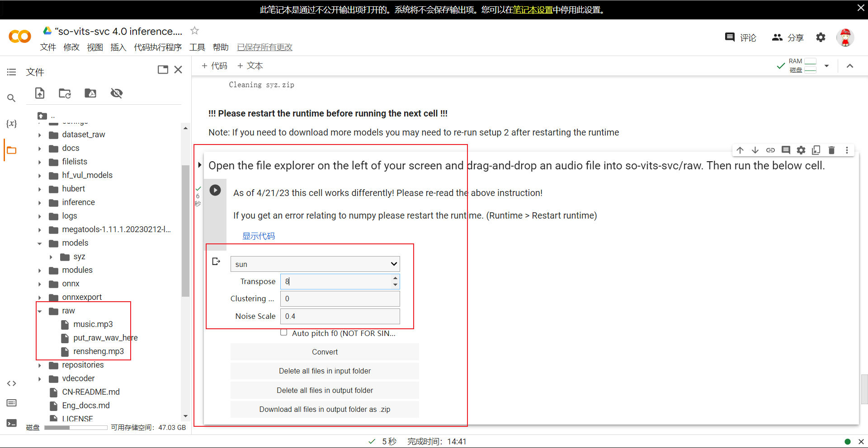Enable Auto pitch f0 checkbox
Viewport: 868px width, 448px height.
[x=284, y=333]
